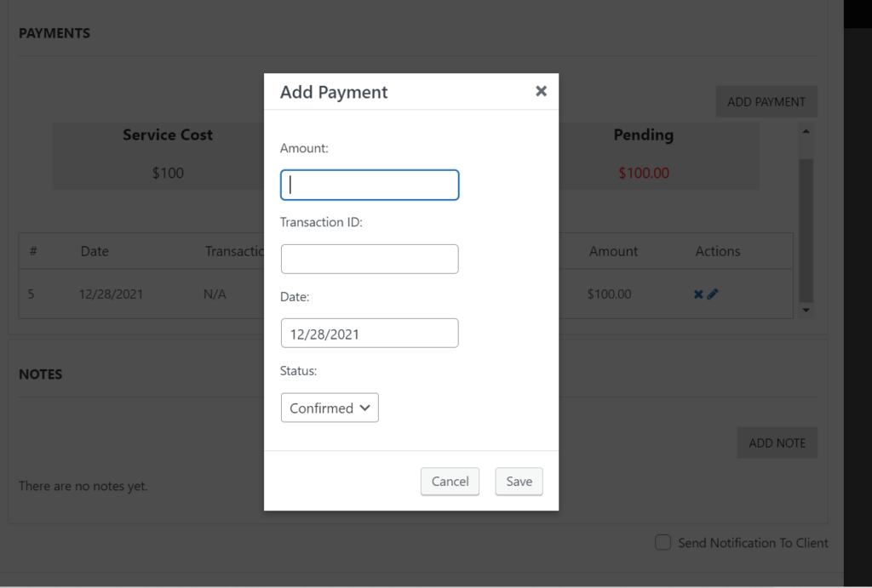Click the pending $100.00 amount in red
Viewport: 872px width, 588px height.
click(644, 173)
